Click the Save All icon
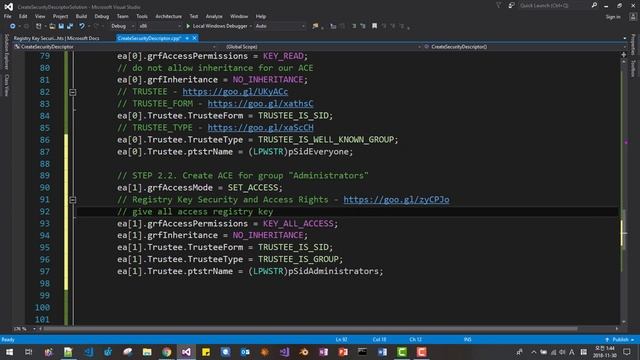Viewport: 640px width, 360px height. [x=70, y=26]
